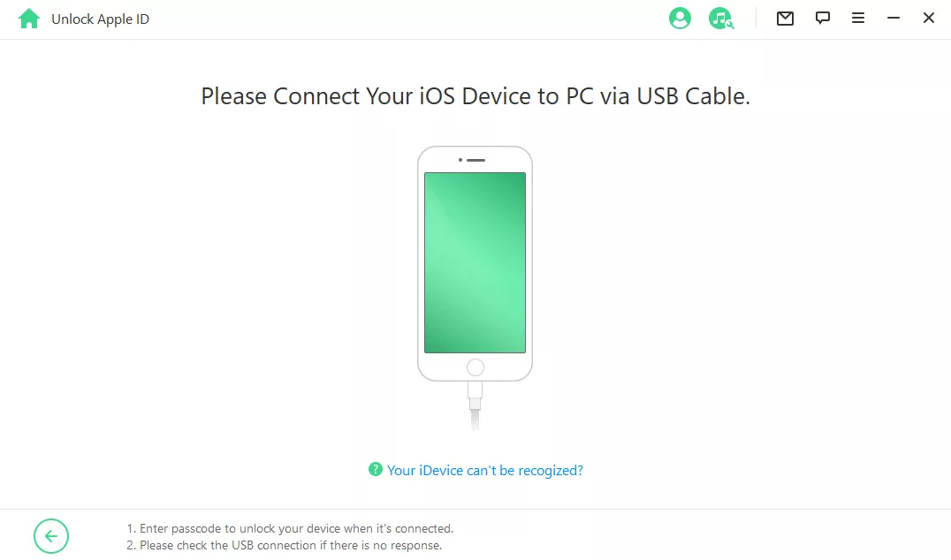The height and width of the screenshot is (560, 951).
Task: Click the music note search icon
Action: click(720, 19)
